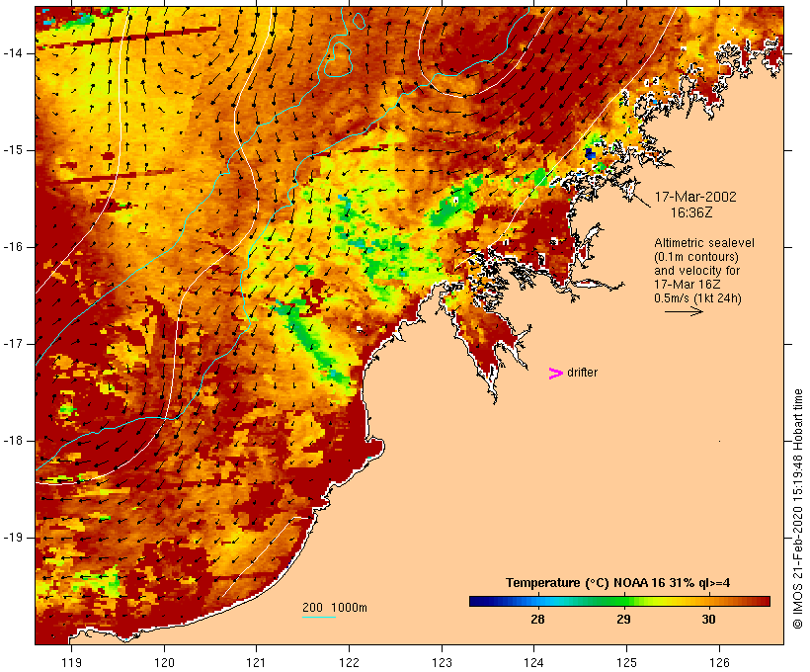Click '17-Mar 16Z' caption line
This screenshot has width=810, height=672.
(688, 285)
